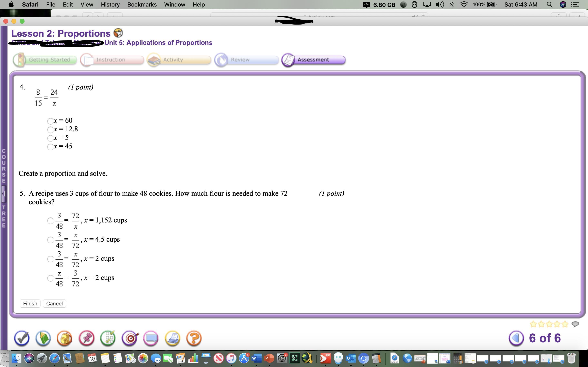Open the Bookmarks menu
The image size is (588, 367).
point(142,5)
